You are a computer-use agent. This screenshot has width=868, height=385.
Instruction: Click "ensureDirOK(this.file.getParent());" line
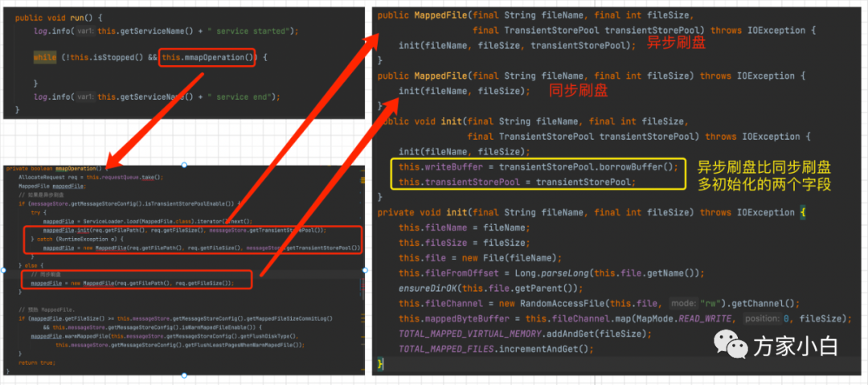491,288
